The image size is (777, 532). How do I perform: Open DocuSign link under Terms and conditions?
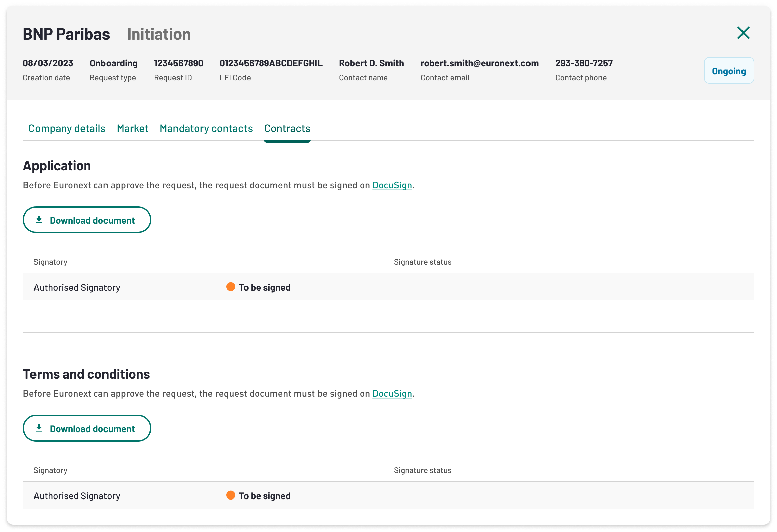(x=392, y=394)
